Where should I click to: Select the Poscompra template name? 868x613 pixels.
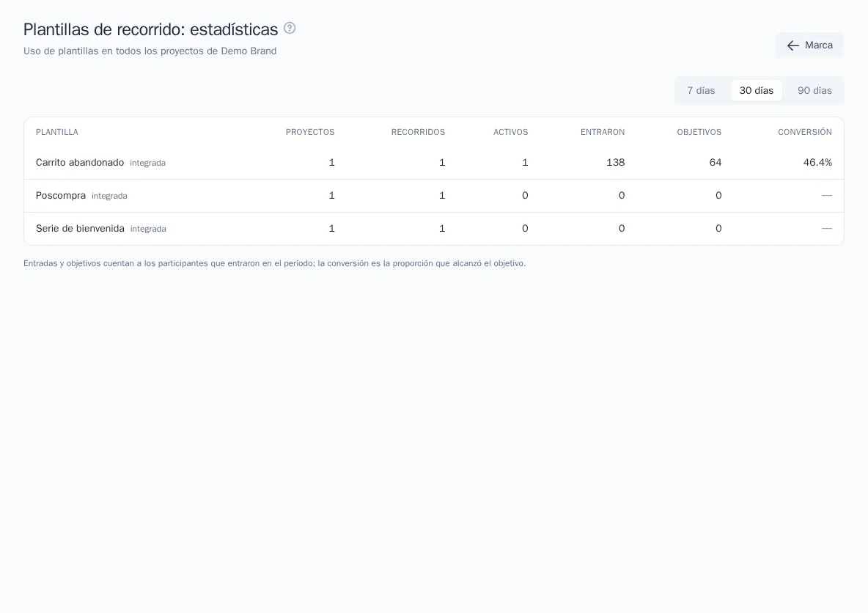(61, 196)
